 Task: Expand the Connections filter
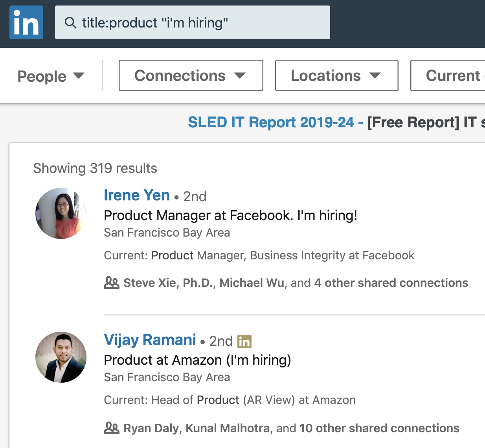[x=191, y=75]
